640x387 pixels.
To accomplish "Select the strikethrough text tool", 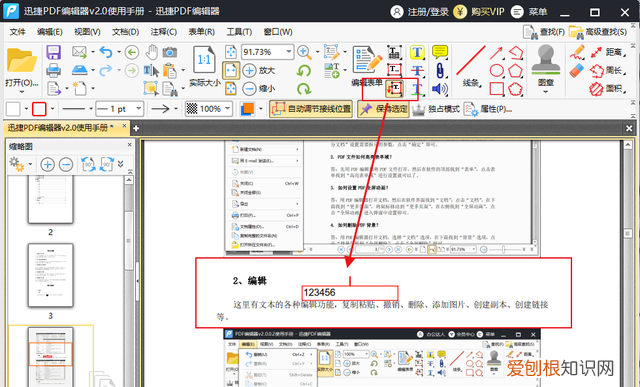I will (417, 70).
